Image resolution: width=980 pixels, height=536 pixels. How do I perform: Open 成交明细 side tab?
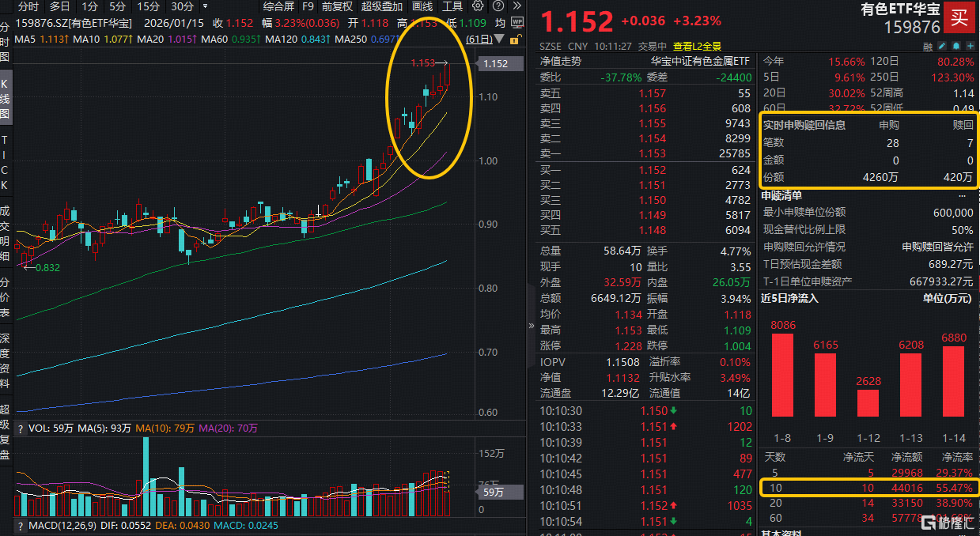pos(6,233)
